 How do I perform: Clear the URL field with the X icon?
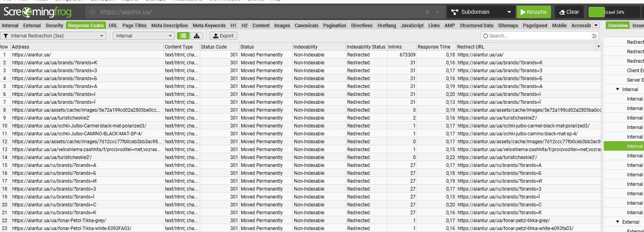pyautogui.click(x=428, y=12)
